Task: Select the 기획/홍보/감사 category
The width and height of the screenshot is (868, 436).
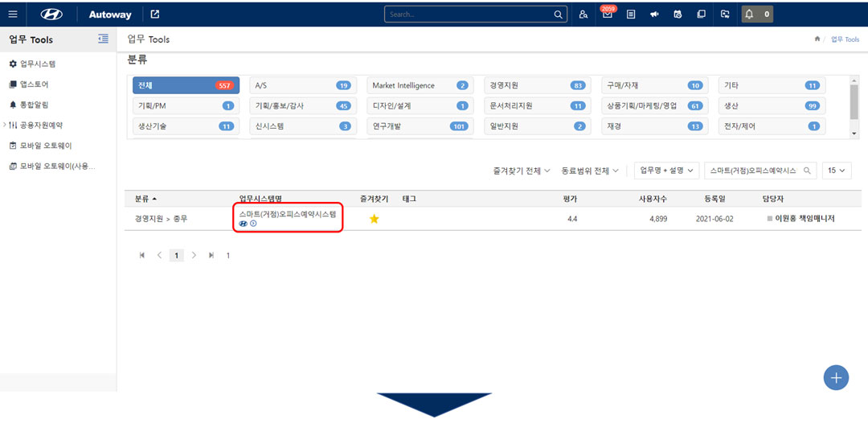Action: (303, 106)
